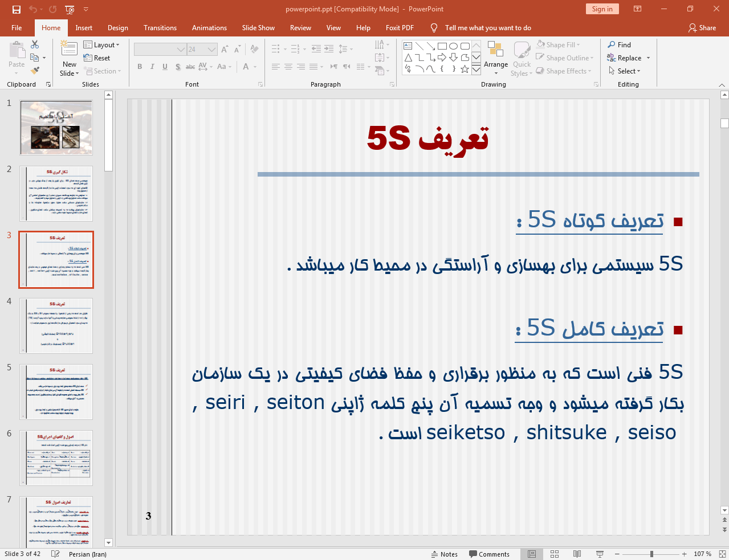This screenshot has height=560, width=729.
Task: Toggle the Comments pane
Action: [489, 554]
